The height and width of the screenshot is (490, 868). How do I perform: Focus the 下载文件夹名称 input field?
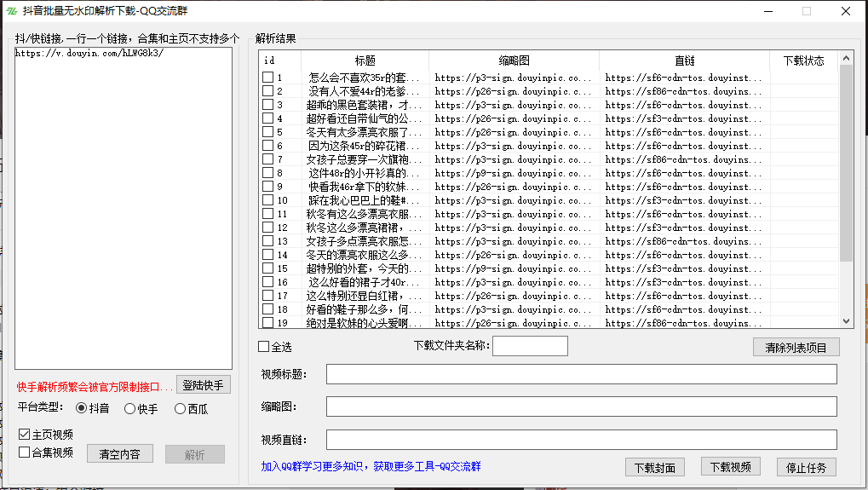531,346
